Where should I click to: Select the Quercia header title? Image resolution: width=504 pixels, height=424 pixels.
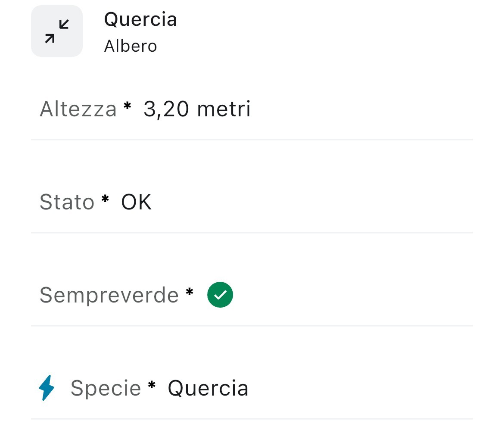(140, 19)
